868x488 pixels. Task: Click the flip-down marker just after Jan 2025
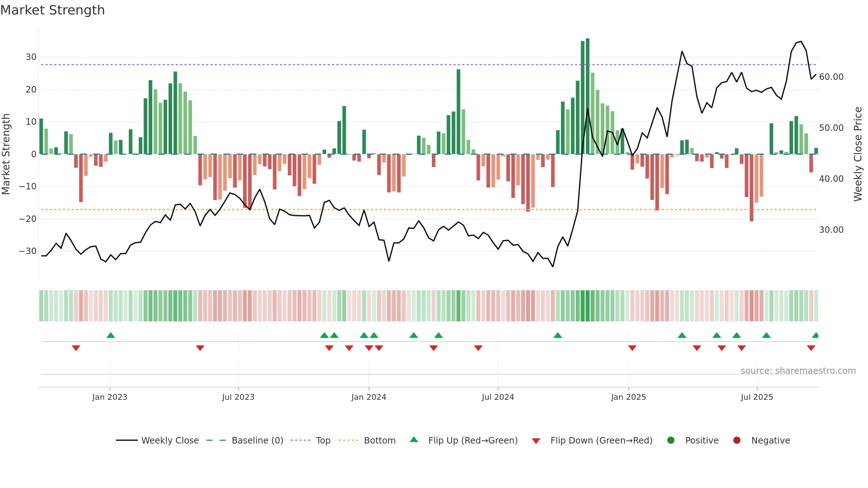coord(632,348)
